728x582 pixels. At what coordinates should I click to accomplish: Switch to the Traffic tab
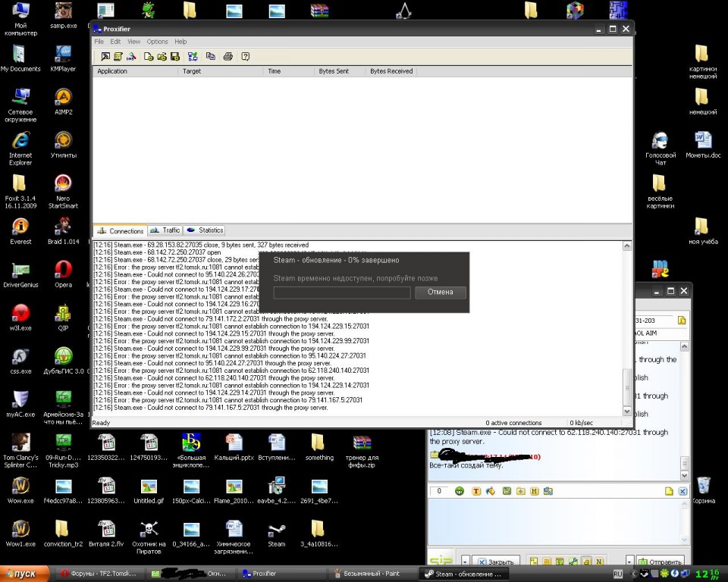[x=165, y=230]
